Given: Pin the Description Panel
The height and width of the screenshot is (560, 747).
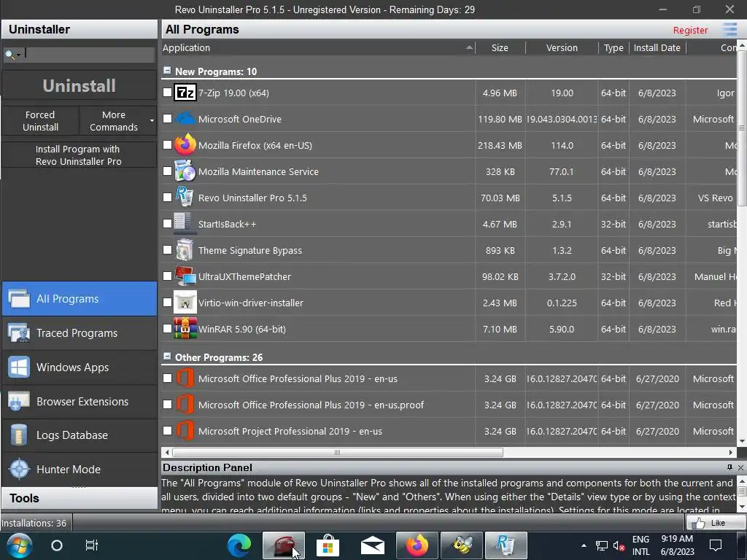Looking at the screenshot, I should 729,467.
